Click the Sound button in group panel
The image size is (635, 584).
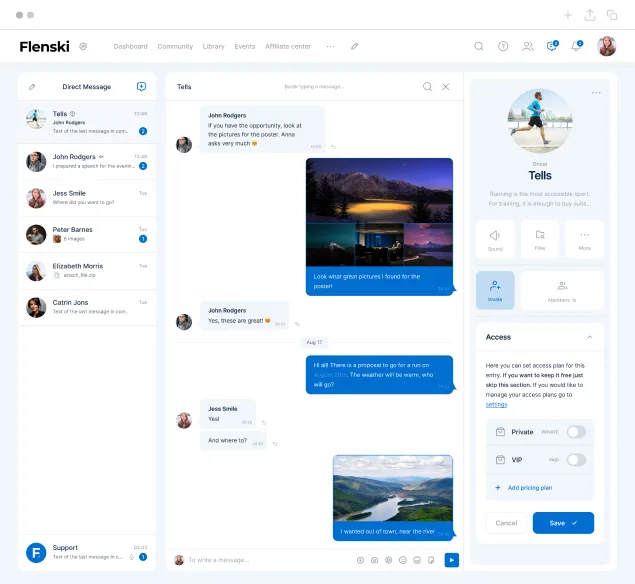(x=495, y=240)
